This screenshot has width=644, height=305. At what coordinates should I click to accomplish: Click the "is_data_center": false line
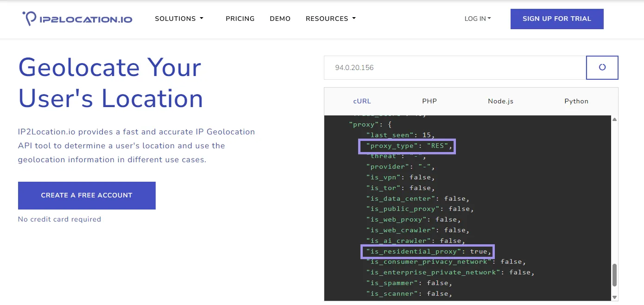(x=418, y=198)
